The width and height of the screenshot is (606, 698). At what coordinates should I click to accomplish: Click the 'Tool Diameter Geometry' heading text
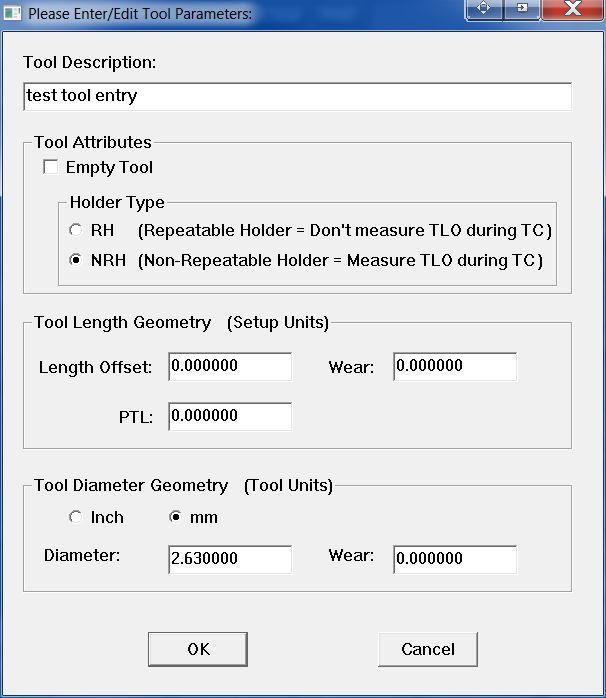131,485
